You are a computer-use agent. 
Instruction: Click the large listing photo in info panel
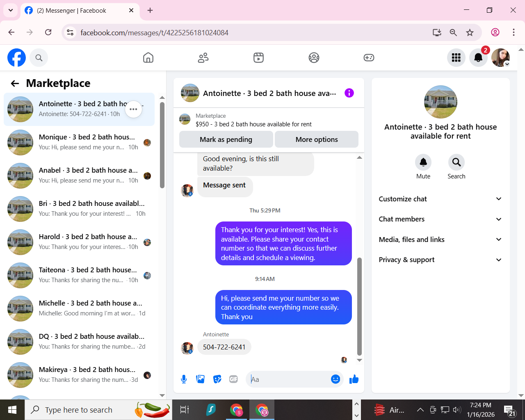click(441, 102)
